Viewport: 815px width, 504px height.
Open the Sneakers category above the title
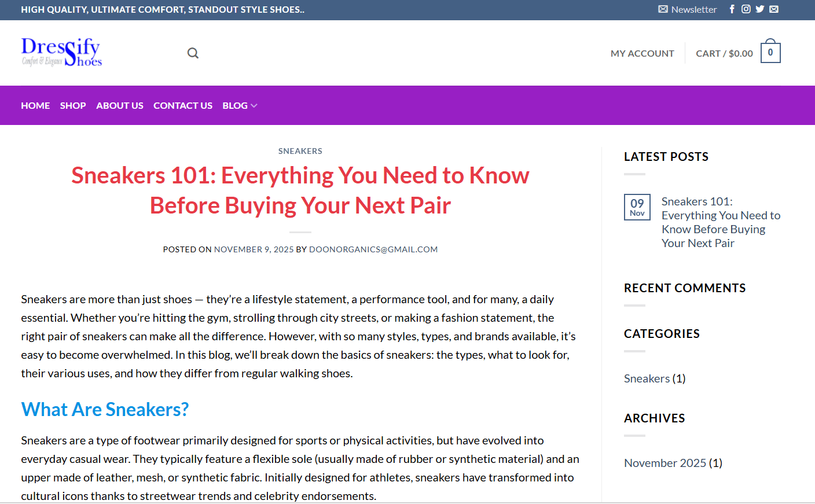300,151
